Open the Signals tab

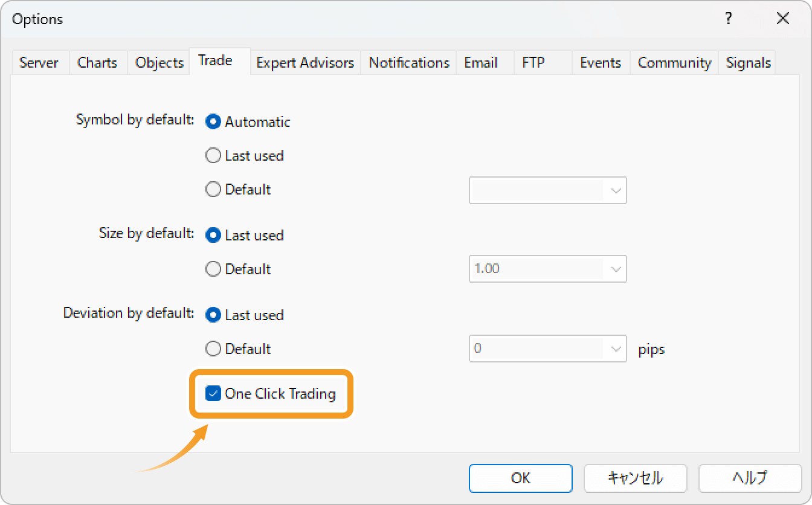pyautogui.click(x=747, y=62)
